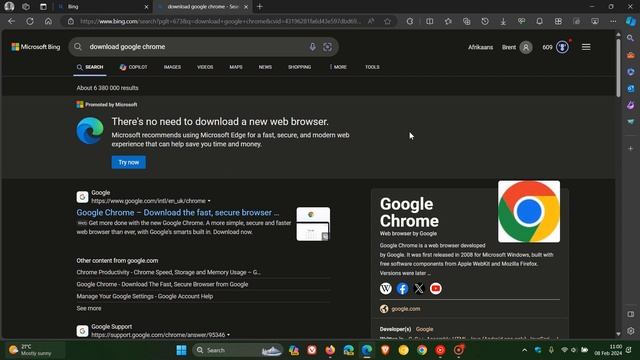Click the address bar URL
The height and width of the screenshot is (360, 640).
coord(220,21)
